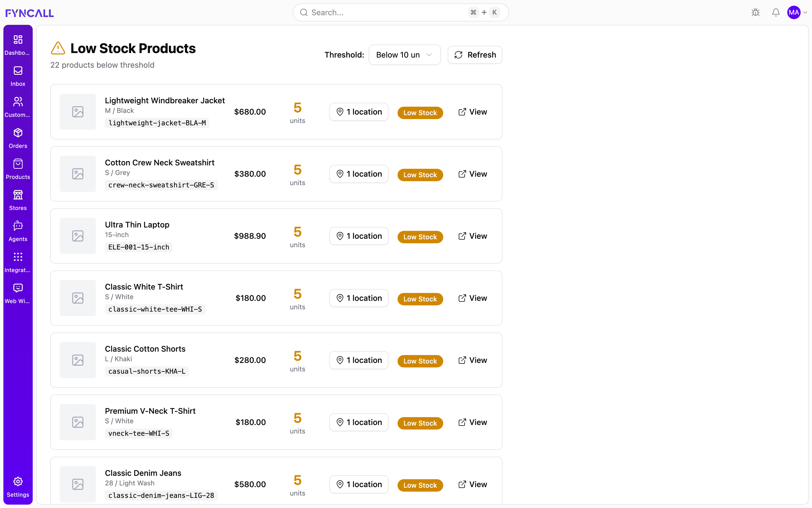The image size is (812, 508).
Task: Click the Low Stock badge for Ultra Thin Laptop
Action: 420,237
